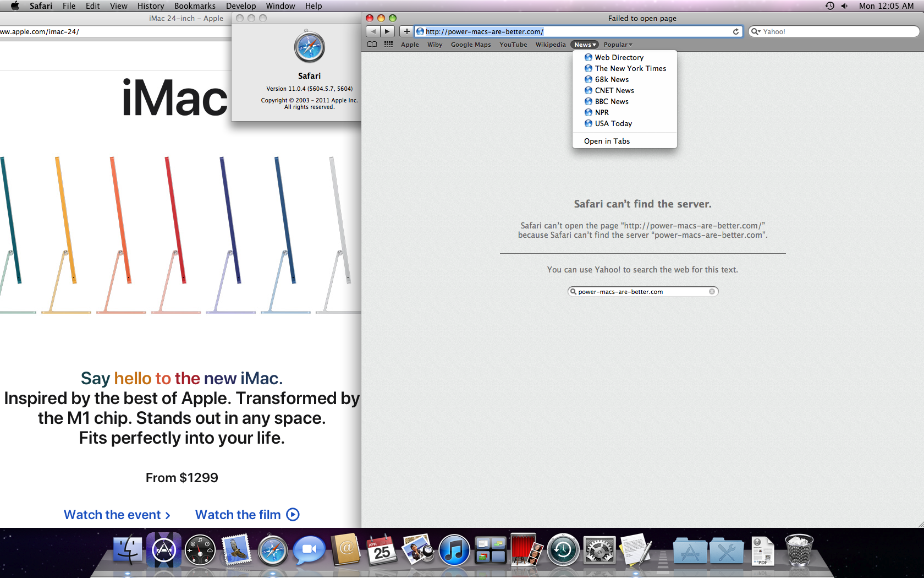
Task: Open System Preferences gear icon
Action: point(599,550)
